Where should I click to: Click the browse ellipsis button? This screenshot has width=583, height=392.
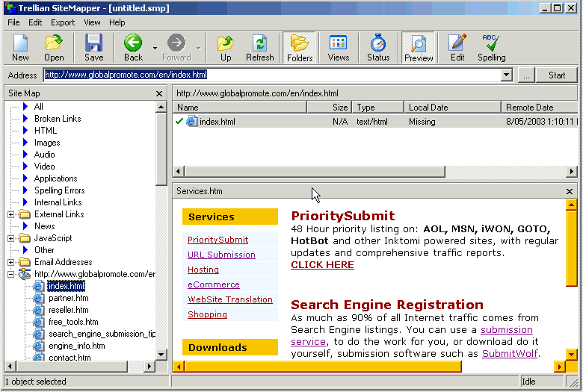(x=526, y=75)
